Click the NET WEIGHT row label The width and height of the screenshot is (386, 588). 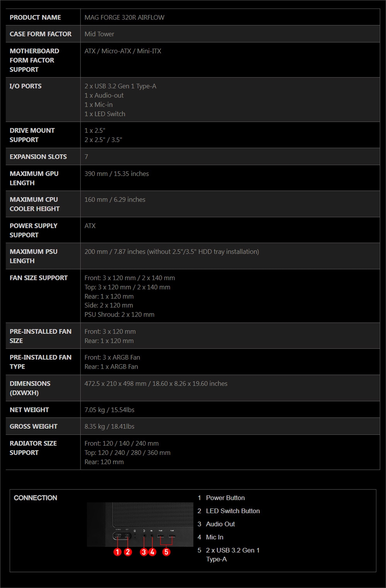point(29,410)
